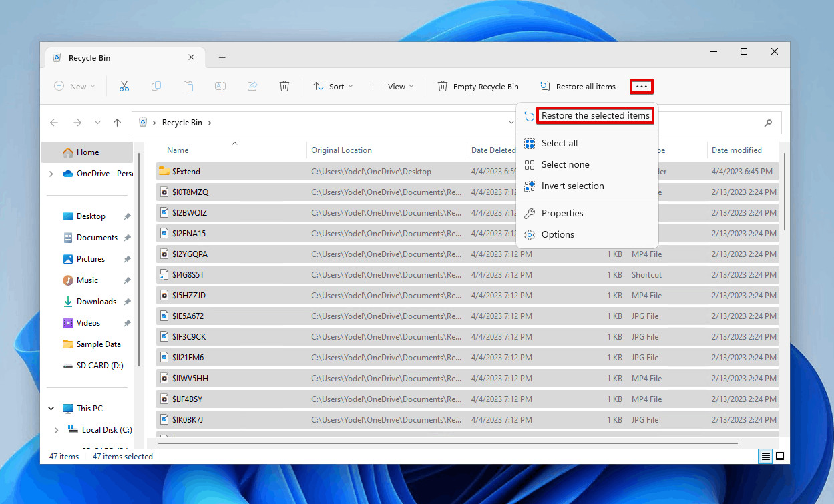Image resolution: width=834 pixels, height=504 pixels.
Task: Click chevron after Recycle Bin in address bar
Action: 210,123
